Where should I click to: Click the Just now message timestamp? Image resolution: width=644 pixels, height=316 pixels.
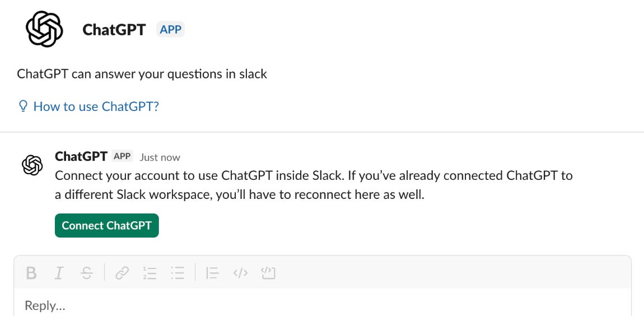point(160,157)
